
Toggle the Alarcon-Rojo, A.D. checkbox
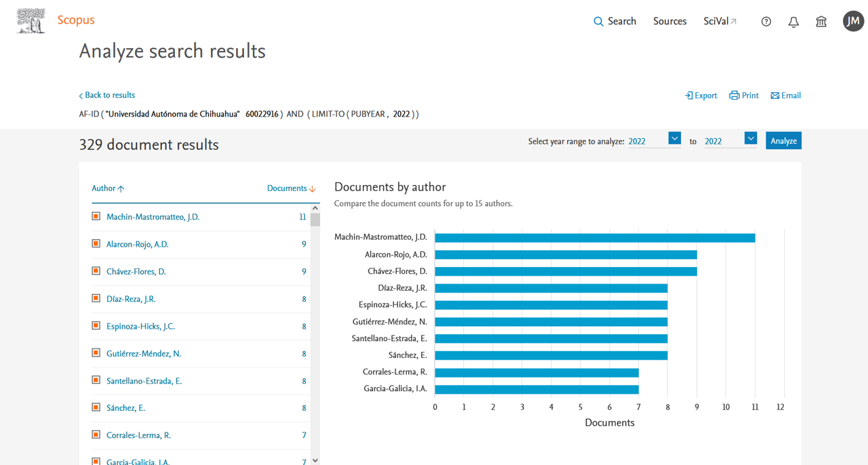96,244
